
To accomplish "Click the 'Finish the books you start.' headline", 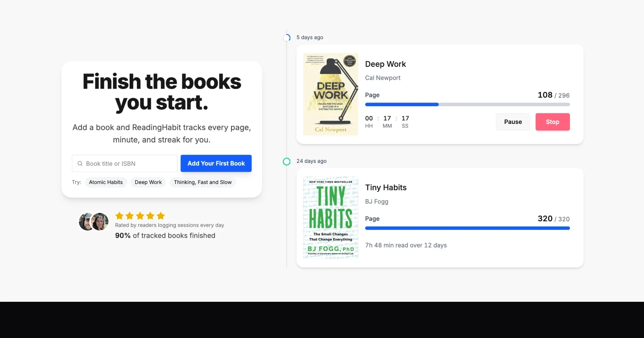I will pos(162,92).
